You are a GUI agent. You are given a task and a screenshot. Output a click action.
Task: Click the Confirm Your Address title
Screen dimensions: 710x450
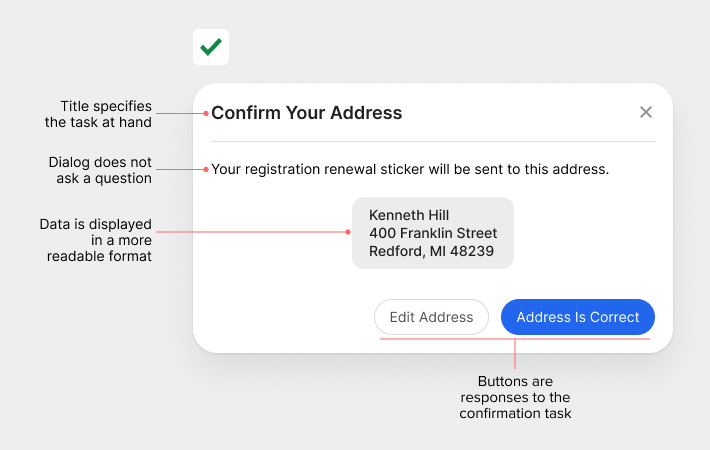pyautogui.click(x=306, y=113)
